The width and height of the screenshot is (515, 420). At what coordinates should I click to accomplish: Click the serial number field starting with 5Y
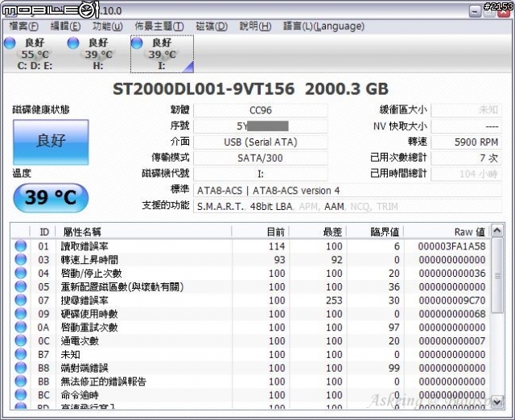[x=261, y=126]
